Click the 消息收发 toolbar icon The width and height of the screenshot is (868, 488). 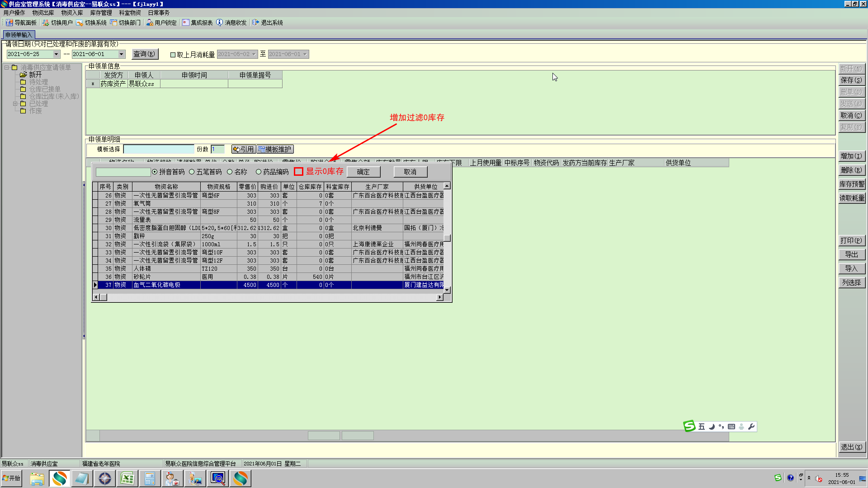tap(220, 23)
